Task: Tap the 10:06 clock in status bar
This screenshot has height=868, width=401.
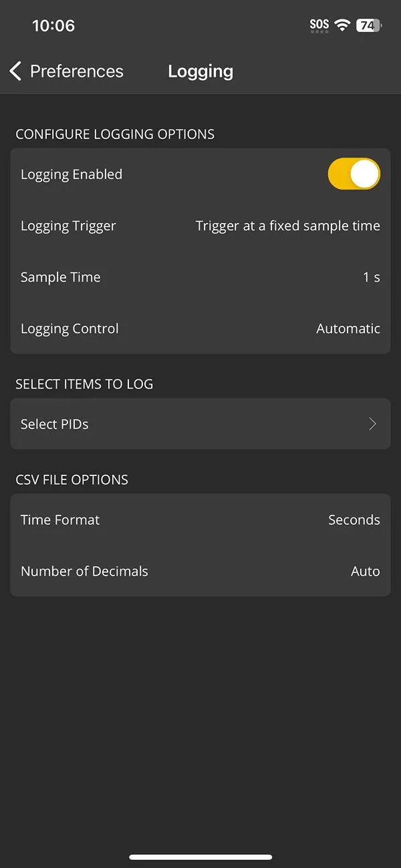Action: [53, 25]
